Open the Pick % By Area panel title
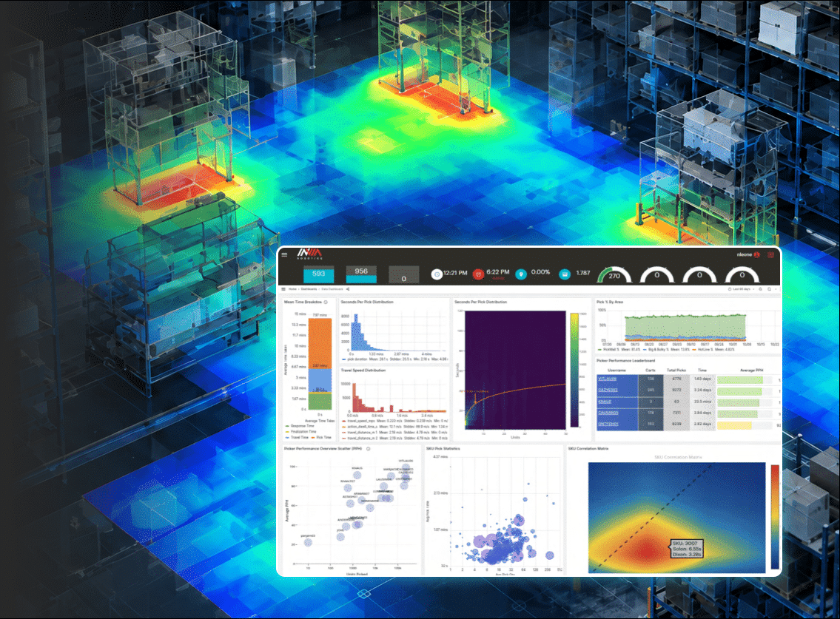 pos(610,302)
